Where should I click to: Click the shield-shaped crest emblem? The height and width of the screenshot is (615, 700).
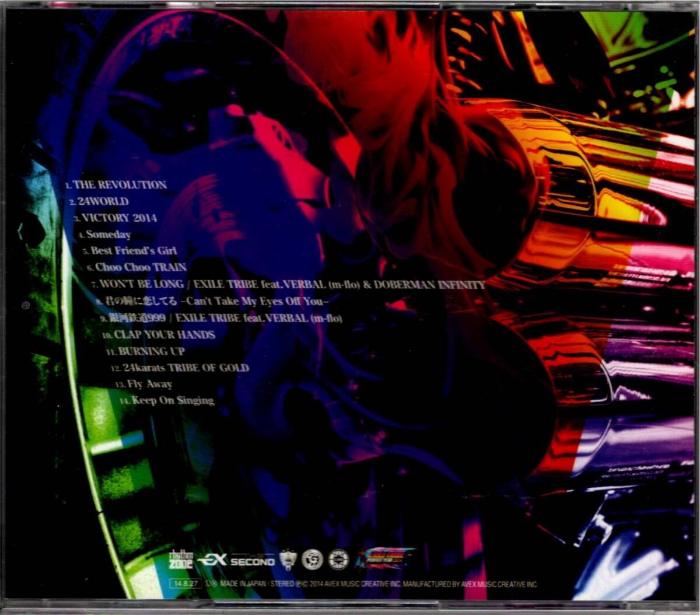(x=288, y=560)
